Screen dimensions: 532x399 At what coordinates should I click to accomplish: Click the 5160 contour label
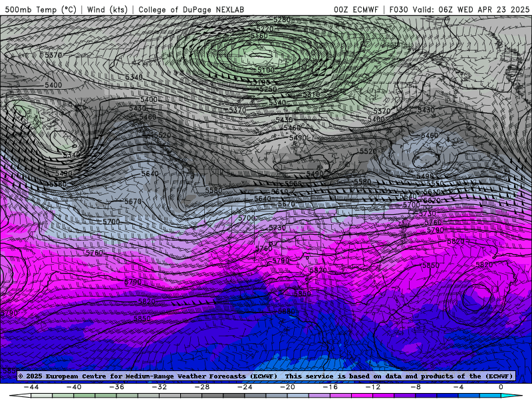259,36
